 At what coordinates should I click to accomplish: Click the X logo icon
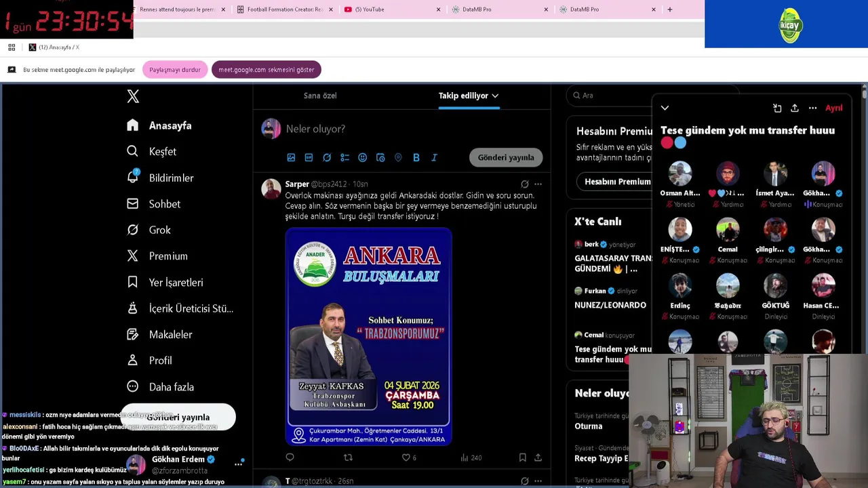point(133,96)
